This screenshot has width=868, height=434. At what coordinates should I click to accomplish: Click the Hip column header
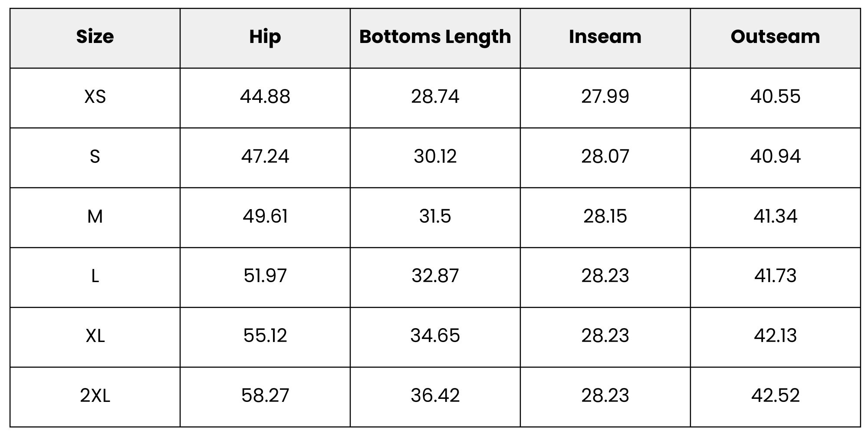[265, 37]
